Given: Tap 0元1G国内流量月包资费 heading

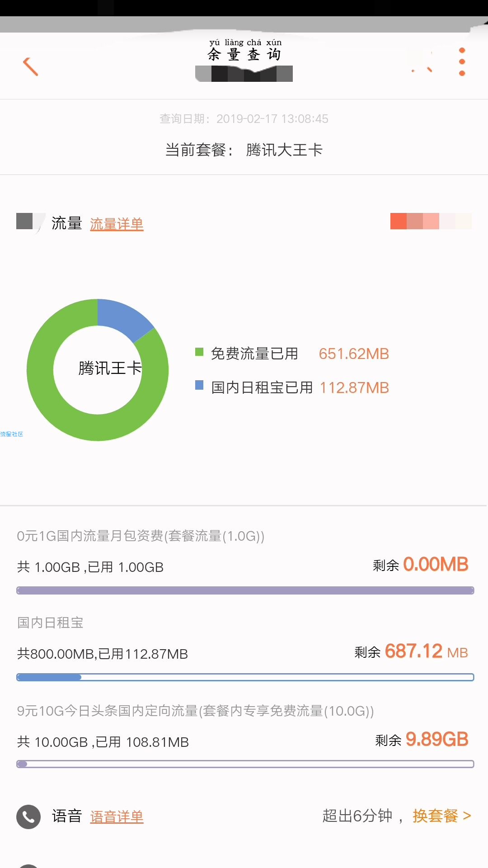Looking at the screenshot, I should 141,536.
